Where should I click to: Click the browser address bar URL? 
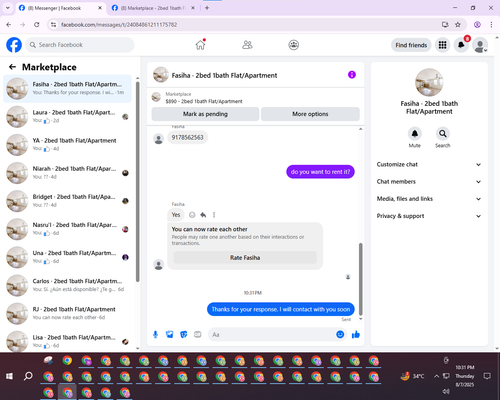pyautogui.click(x=119, y=25)
